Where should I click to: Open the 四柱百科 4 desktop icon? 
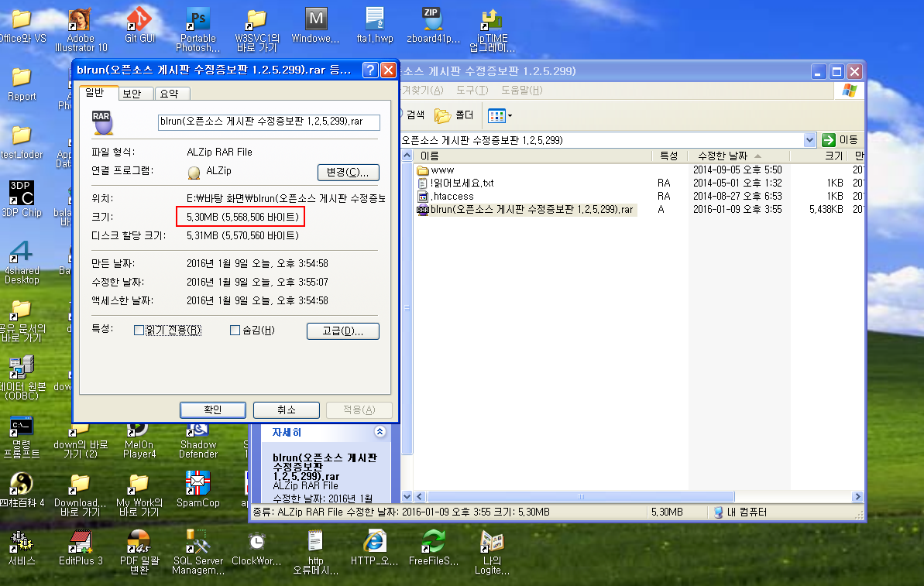point(22,488)
